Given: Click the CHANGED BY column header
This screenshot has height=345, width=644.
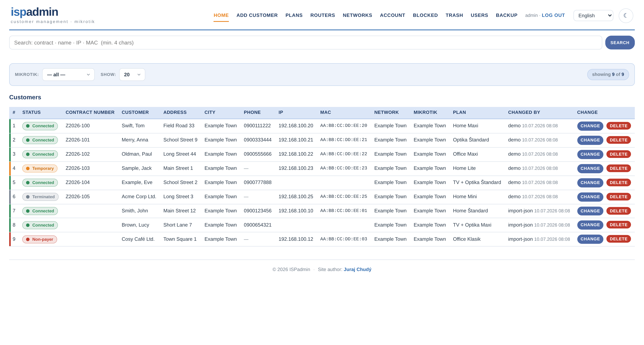Looking at the screenshot, I should click(524, 112).
